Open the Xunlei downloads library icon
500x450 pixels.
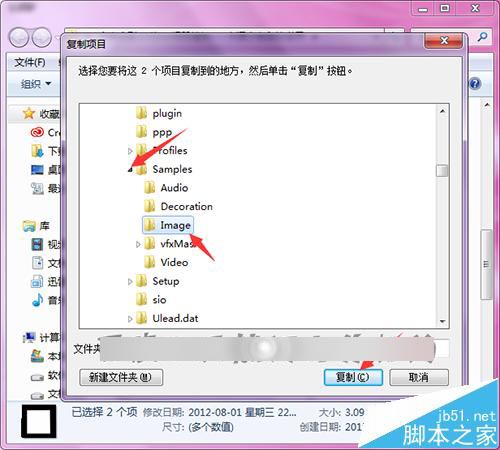[x=37, y=282]
